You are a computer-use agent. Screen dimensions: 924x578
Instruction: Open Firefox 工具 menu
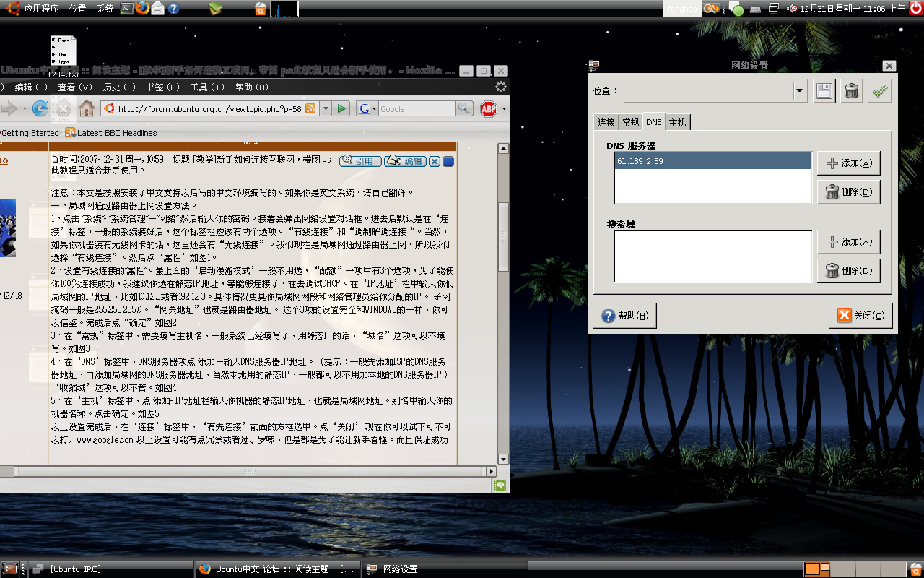click(x=207, y=87)
